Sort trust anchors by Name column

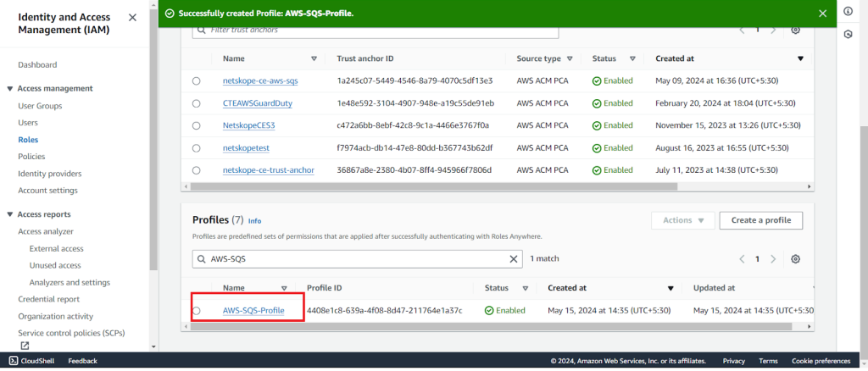click(x=314, y=58)
